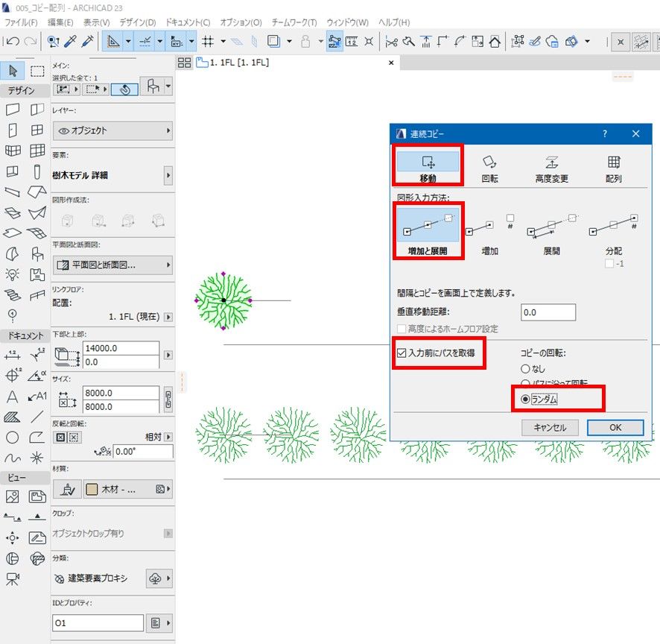660x644 pixels.
Task: Select the ランダム rotation radio button
Action: coord(525,399)
